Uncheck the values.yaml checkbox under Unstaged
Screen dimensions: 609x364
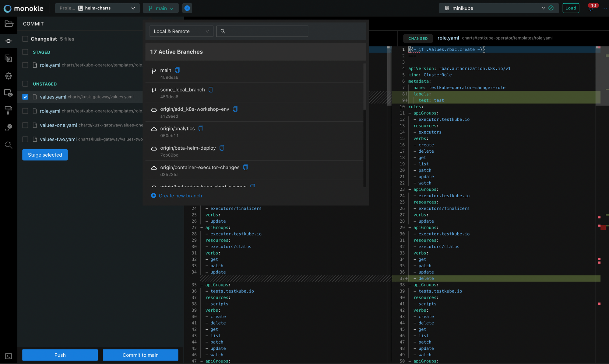(x=25, y=97)
